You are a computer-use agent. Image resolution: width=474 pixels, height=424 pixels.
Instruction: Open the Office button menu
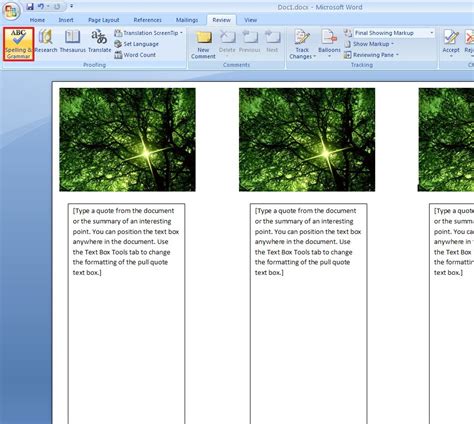[x=11, y=11]
